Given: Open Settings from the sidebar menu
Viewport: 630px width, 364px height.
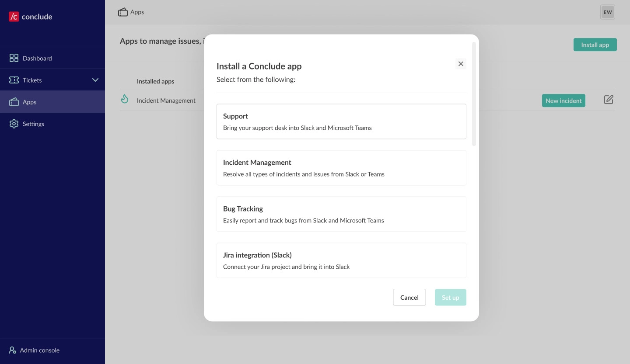Looking at the screenshot, I should pos(33,124).
